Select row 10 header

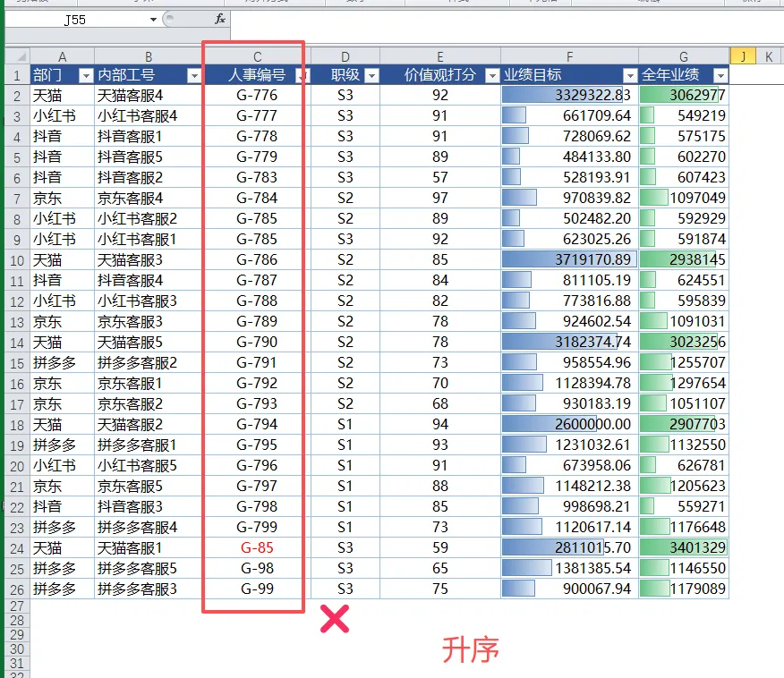click(x=17, y=260)
